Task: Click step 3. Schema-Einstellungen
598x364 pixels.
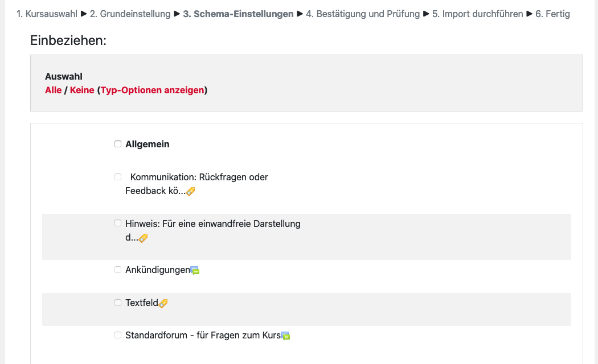Action: click(238, 14)
